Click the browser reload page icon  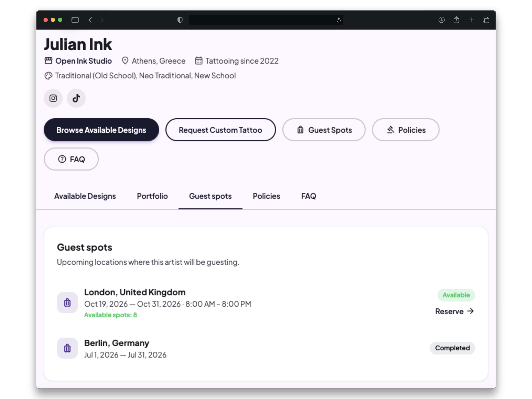point(338,20)
